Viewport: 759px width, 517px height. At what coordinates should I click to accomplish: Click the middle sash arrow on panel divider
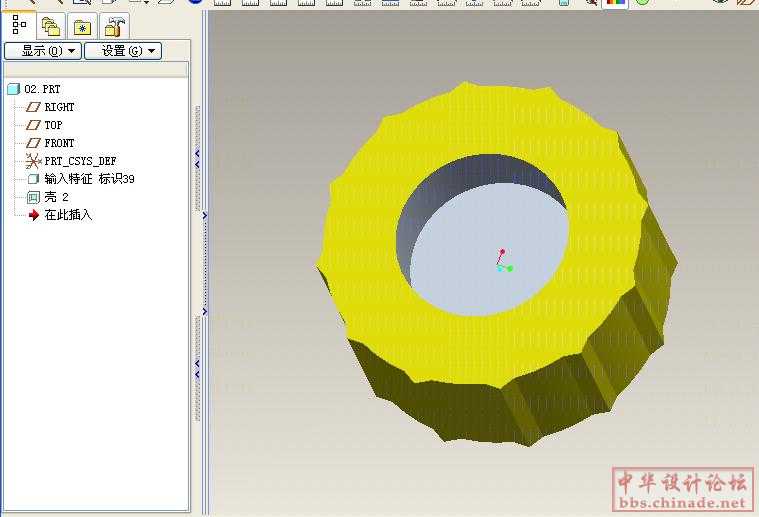[204, 215]
